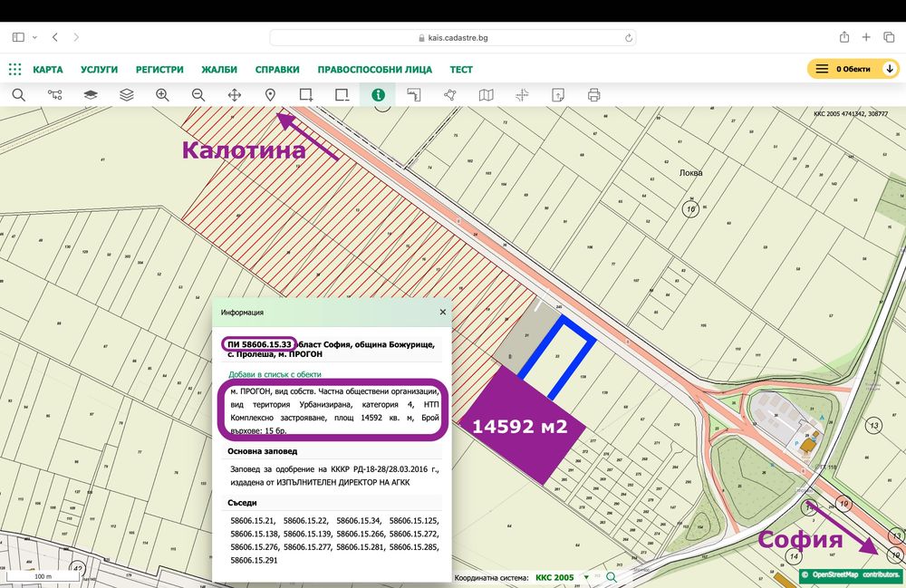Click the print map icon
Viewport: 906px width, 588px height.
point(594,94)
